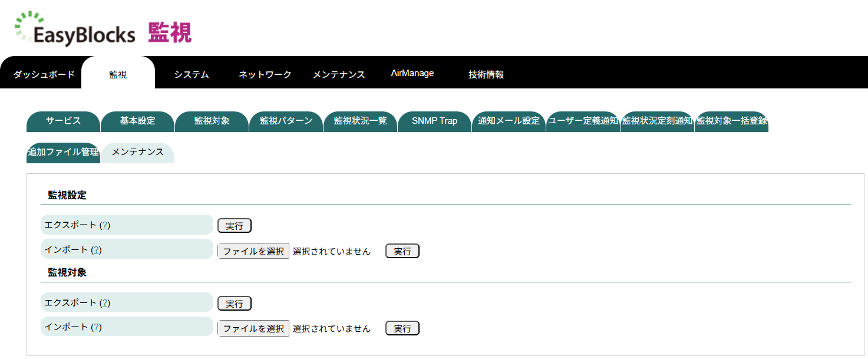868x359 pixels.
Task: Click 実行 for 監視設定 export
Action: (235, 226)
